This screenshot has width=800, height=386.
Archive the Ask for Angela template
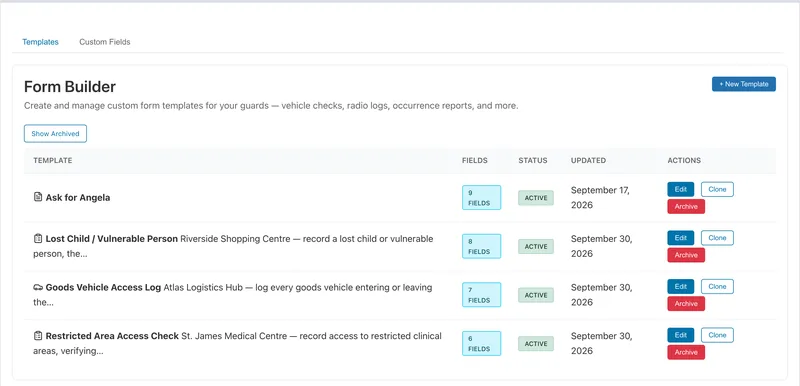[x=686, y=207]
